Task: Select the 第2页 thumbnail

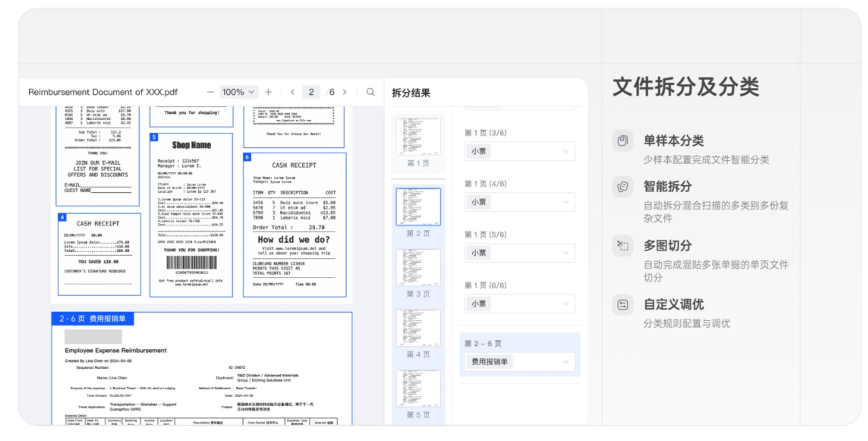Action: coord(418,207)
